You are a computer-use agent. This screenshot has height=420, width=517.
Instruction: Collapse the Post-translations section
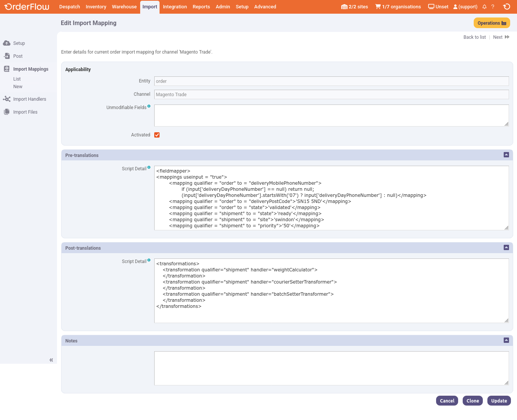(506, 247)
